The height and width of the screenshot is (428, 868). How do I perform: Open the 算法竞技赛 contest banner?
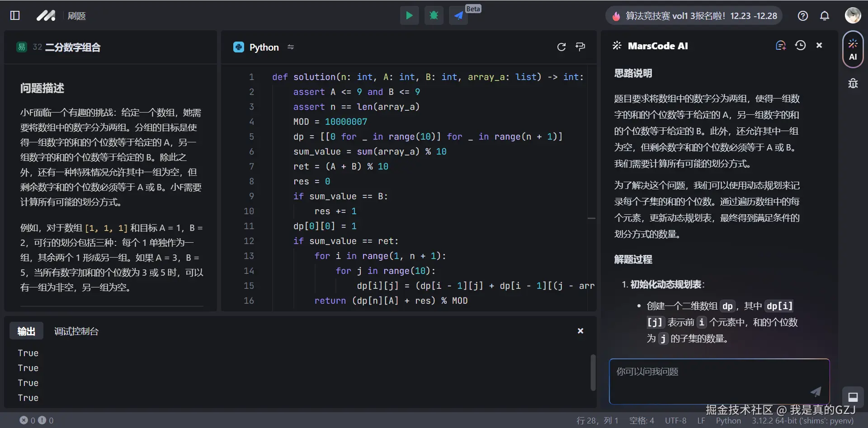point(693,15)
